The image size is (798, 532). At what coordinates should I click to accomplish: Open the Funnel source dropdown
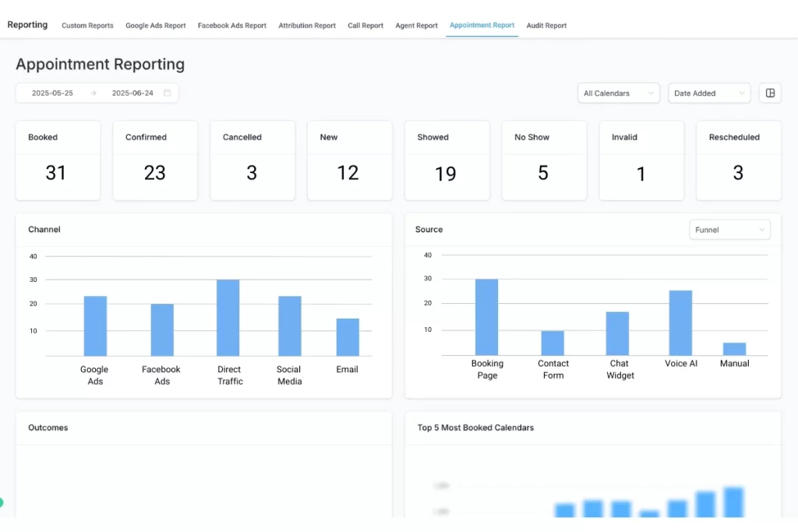coord(729,230)
